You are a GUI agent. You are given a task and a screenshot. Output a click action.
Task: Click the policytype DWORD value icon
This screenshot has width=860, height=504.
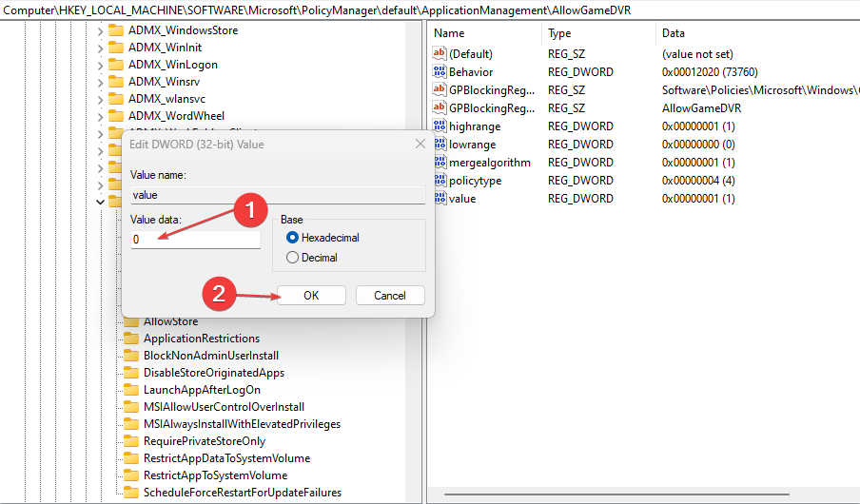440,180
